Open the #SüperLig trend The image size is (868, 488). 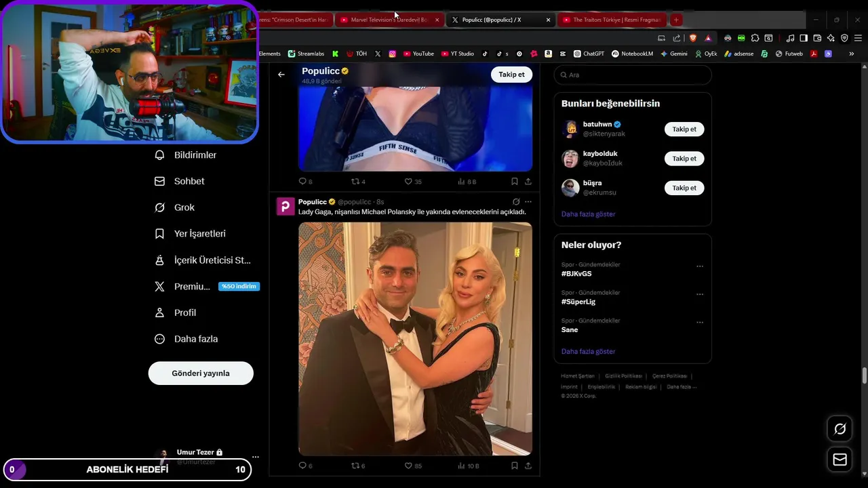click(x=578, y=302)
